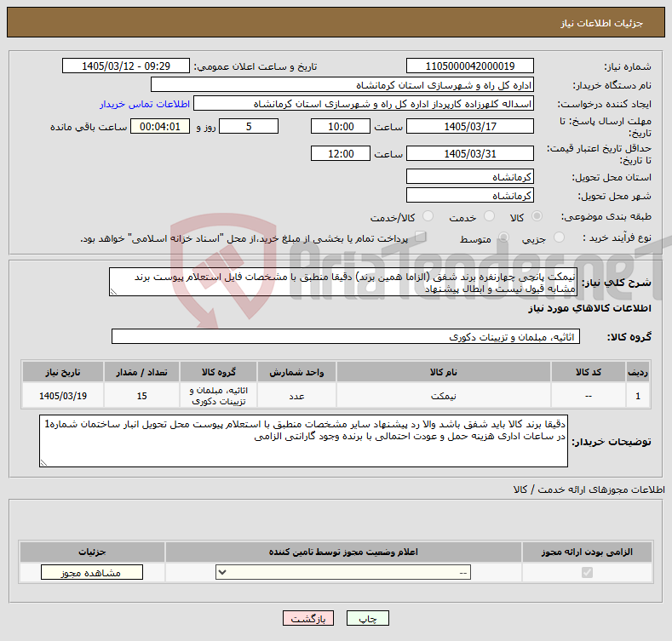Image resolution: width=672 pixels, height=641 pixels.
Task: Click the ایجاد کننده درخواست field
Action: coord(364,104)
